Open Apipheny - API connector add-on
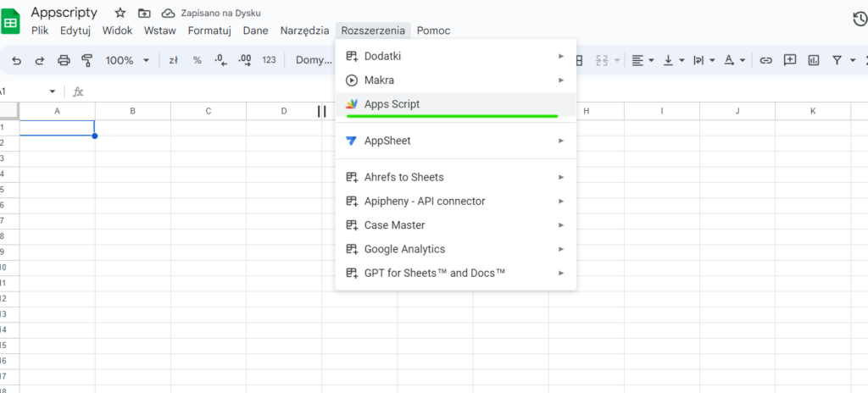The width and height of the screenshot is (868, 393). click(x=455, y=201)
